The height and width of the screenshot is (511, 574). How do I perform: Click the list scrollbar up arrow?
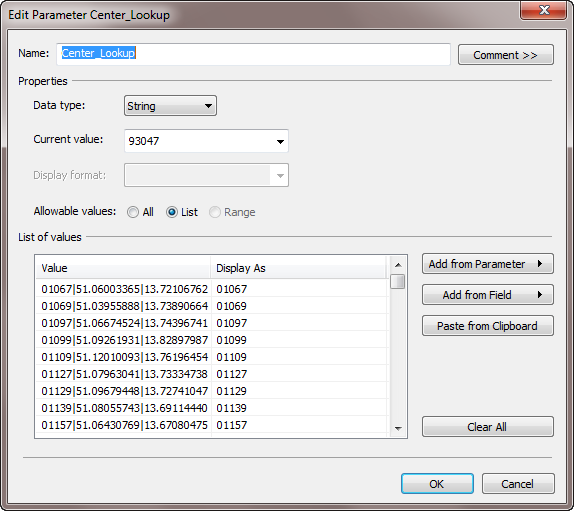398,265
